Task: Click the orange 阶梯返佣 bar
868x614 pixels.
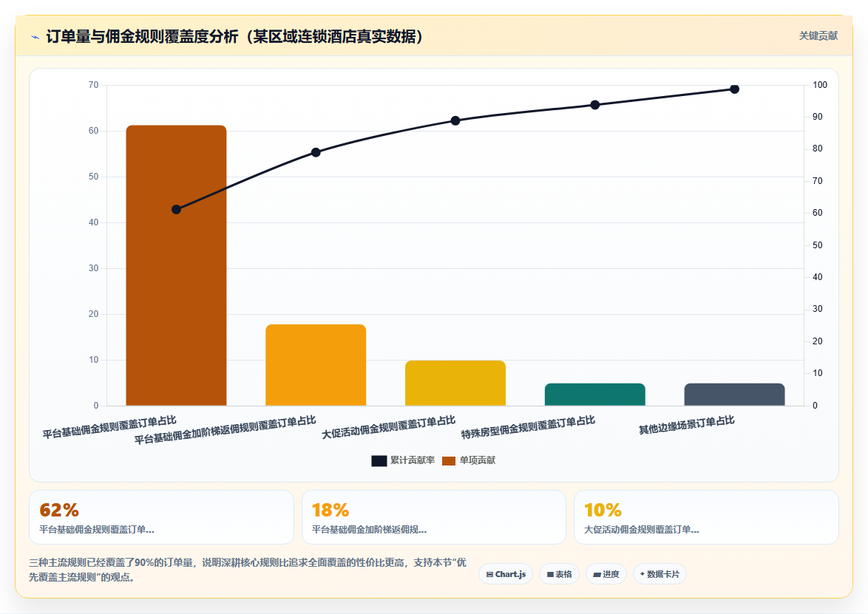Action: [x=316, y=365]
